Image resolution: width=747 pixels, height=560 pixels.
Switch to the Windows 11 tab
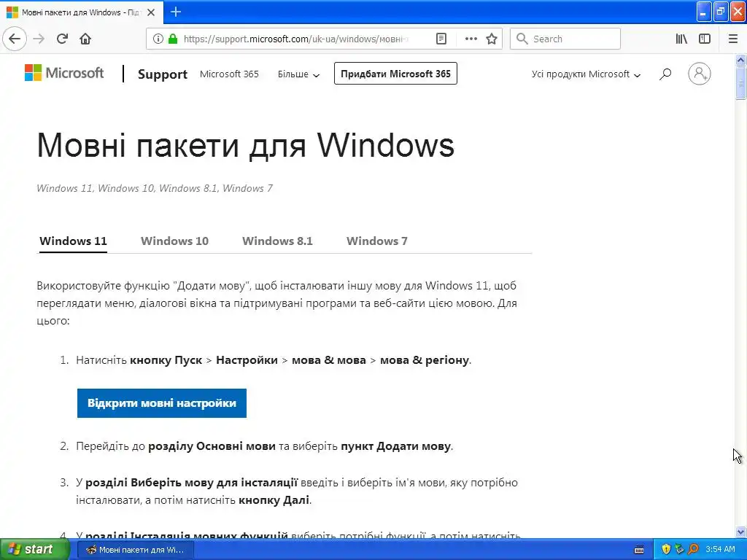pyautogui.click(x=73, y=241)
